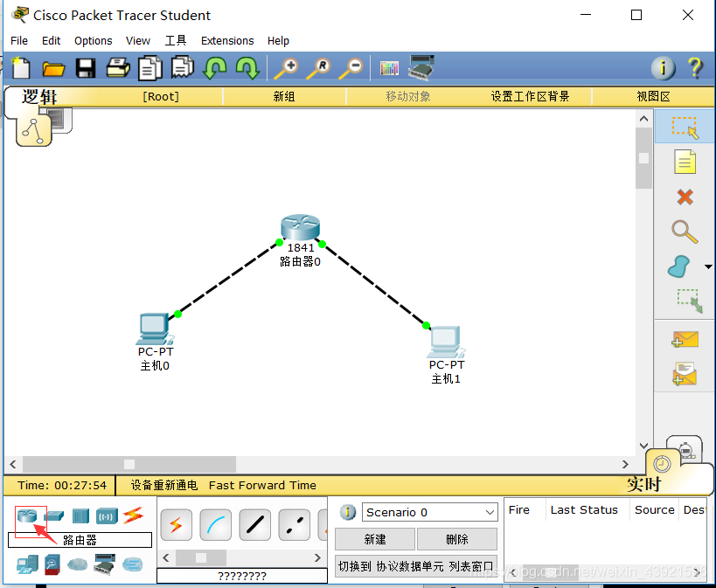The image size is (716, 588).
Task: Click the Paste toolbar icon
Action: (183, 67)
